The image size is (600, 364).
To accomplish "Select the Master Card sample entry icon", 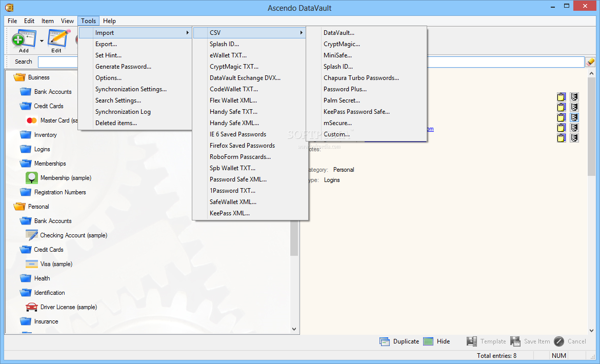I will [32, 120].
